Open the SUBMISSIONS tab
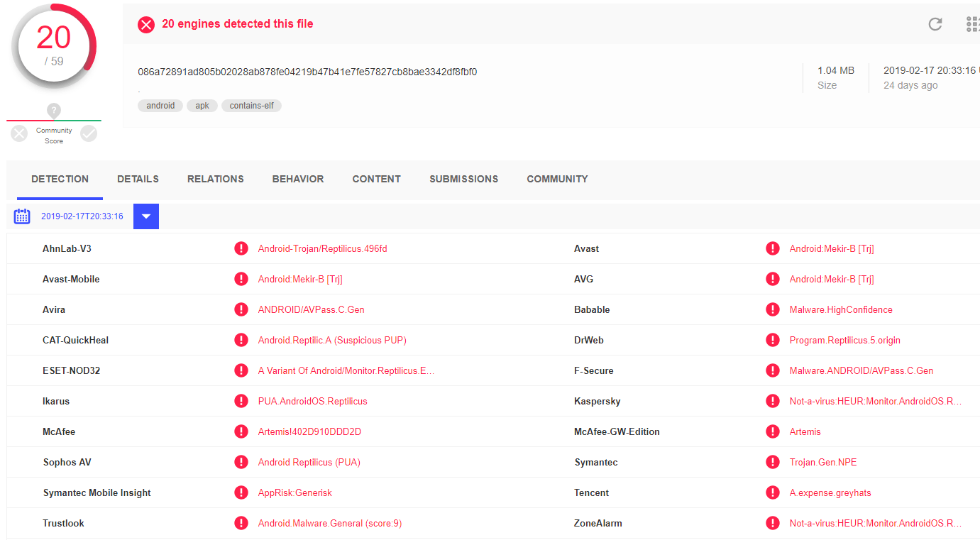 click(x=464, y=179)
